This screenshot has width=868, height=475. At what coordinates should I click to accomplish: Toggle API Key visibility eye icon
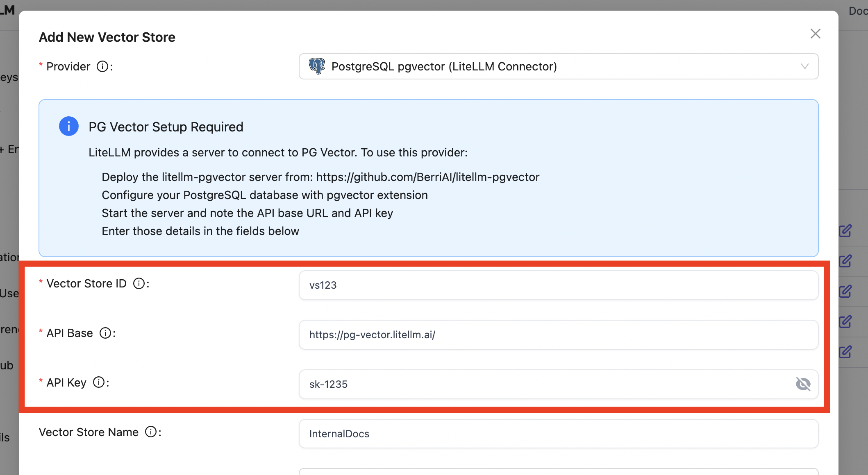[x=803, y=384]
